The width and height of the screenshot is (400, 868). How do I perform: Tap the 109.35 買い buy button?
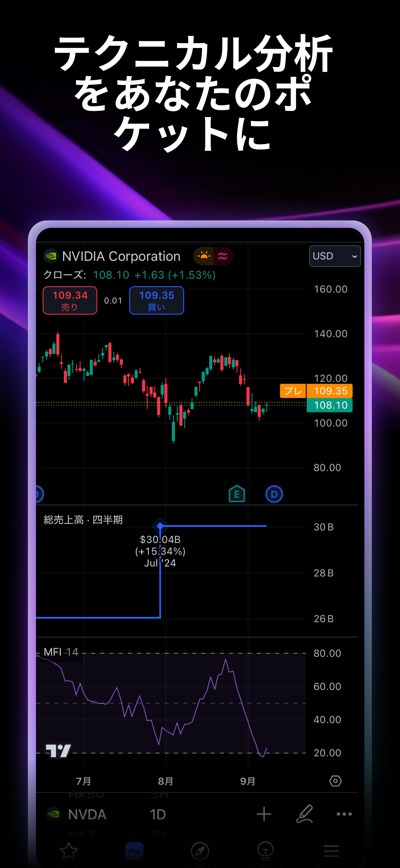[157, 300]
